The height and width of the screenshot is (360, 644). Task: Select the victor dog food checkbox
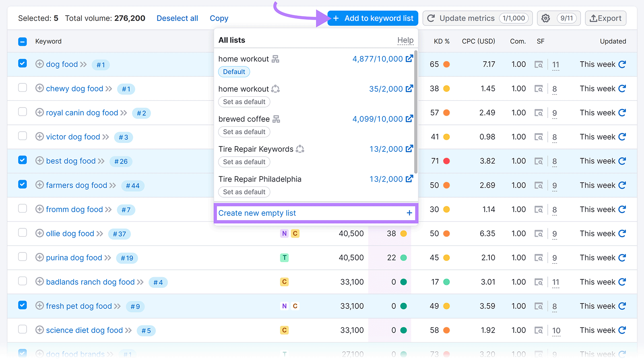[23, 136]
